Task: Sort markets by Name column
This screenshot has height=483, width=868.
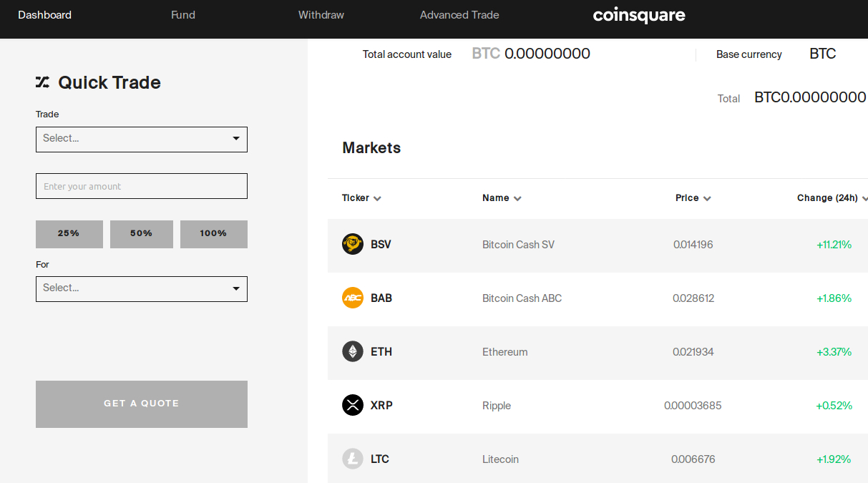Action: [x=502, y=198]
